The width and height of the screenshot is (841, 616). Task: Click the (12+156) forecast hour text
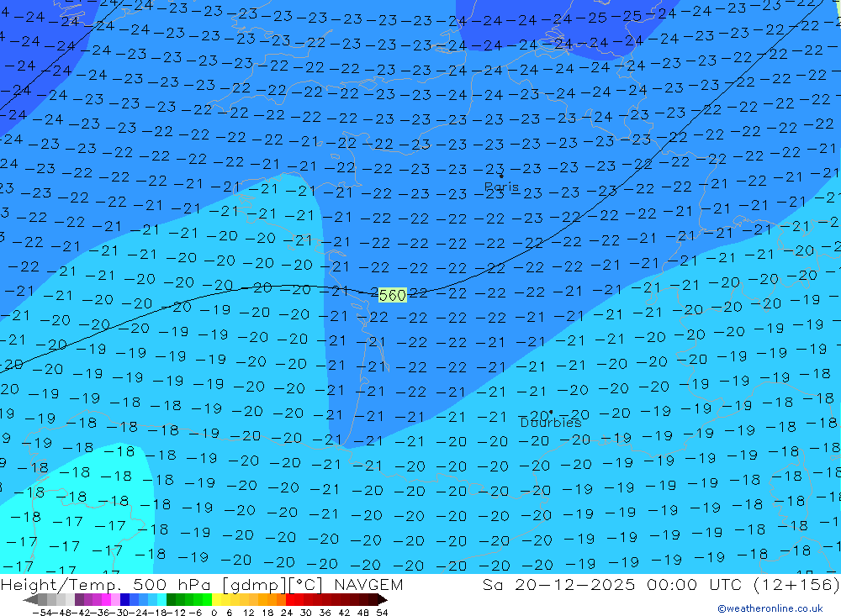pyautogui.click(x=796, y=584)
